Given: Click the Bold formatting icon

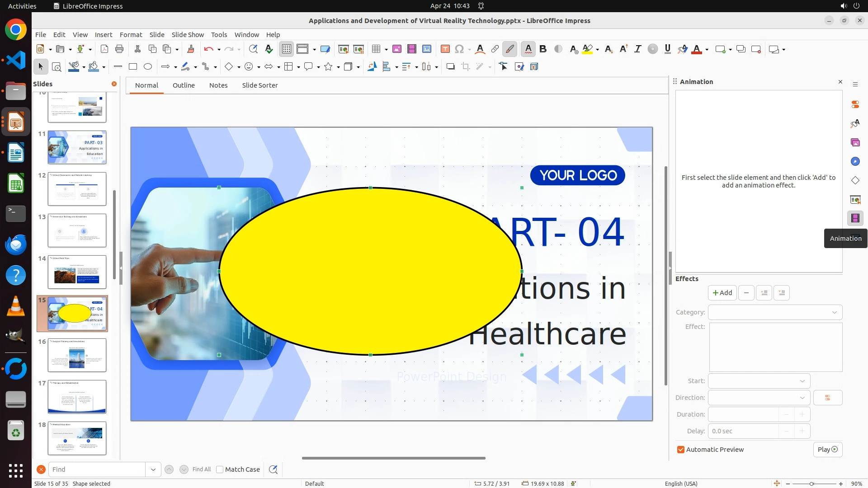Looking at the screenshot, I should pyautogui.click(x=543, y=49).
